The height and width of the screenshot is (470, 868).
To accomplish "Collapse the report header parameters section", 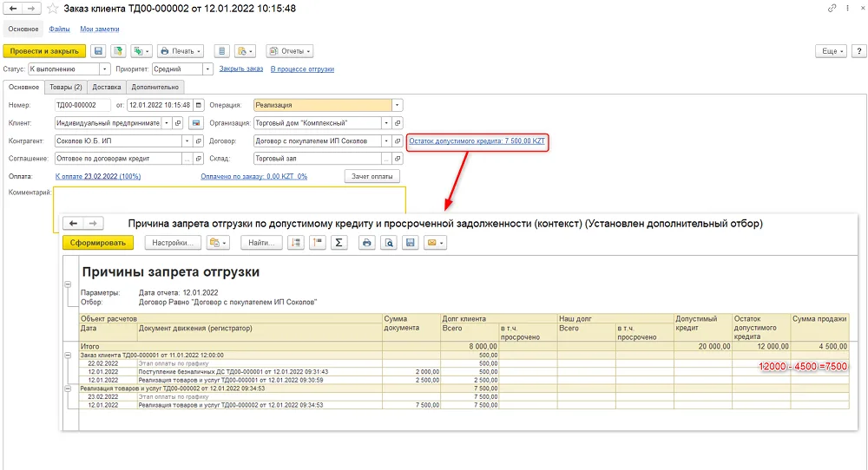I will [x=68, y=284].
